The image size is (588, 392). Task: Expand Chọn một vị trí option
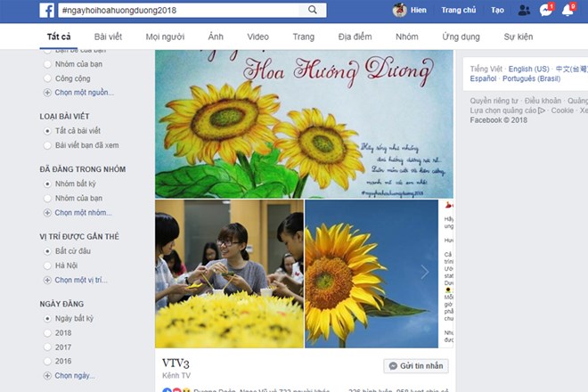point(81,280)
